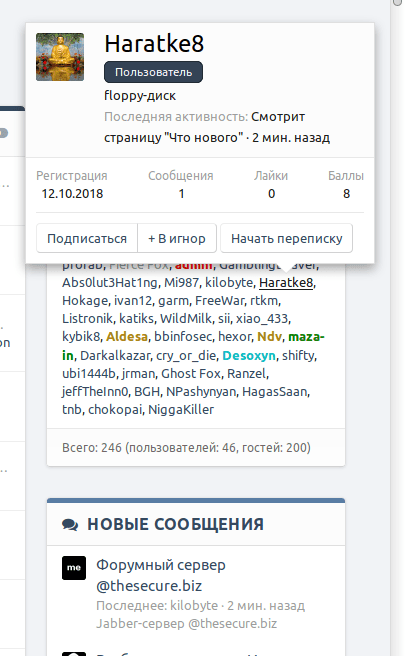This screenshot has width=405, height=656.
Task: Open user Abs0lut3Hat1ng in online list
Action: coord(110,283)
